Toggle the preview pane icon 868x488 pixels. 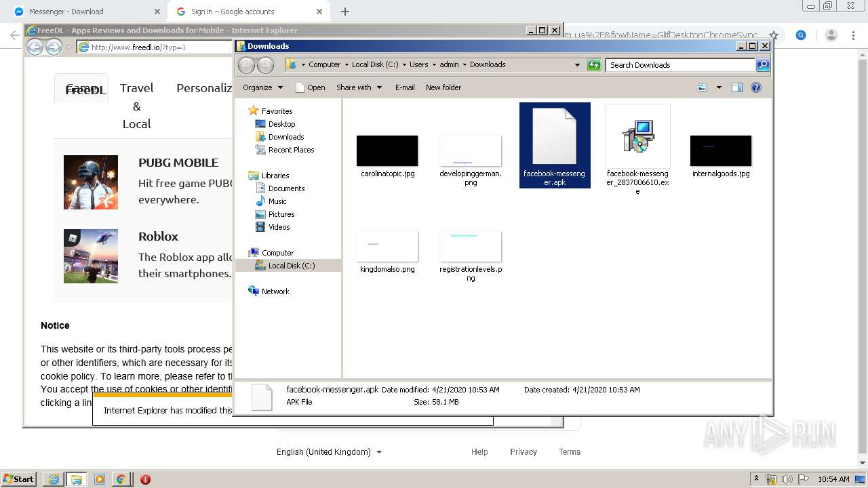[x=737, y=87]
